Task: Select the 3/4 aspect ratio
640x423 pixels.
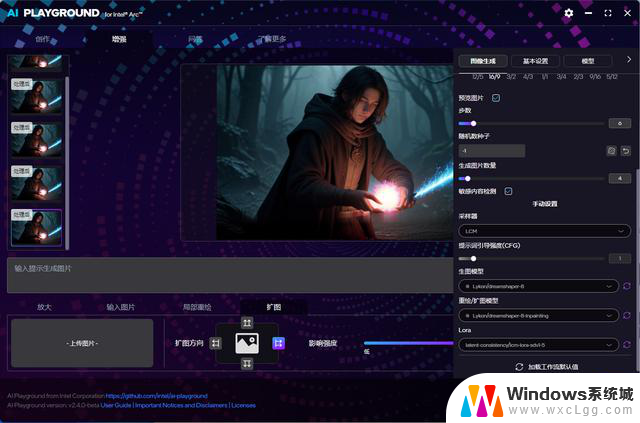Action: [x=561, y=77]
